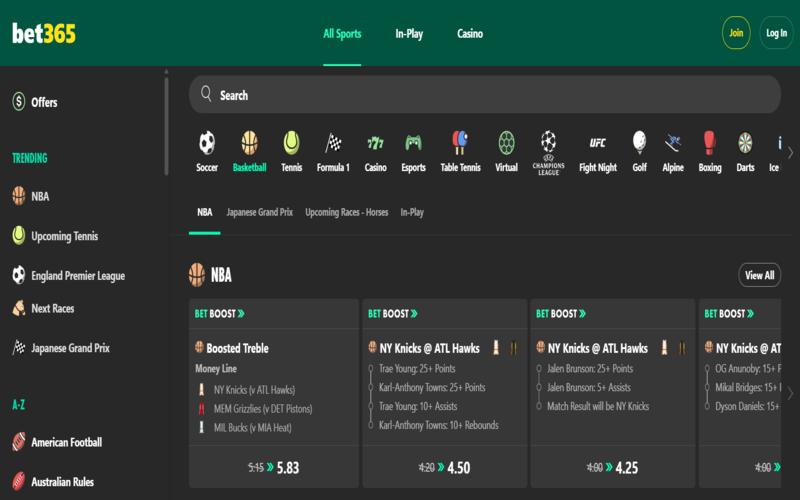The height and width of the screenshot is (500, 800).
Task: Choose the Formula 1 flag icon
Action: (333, 143)
